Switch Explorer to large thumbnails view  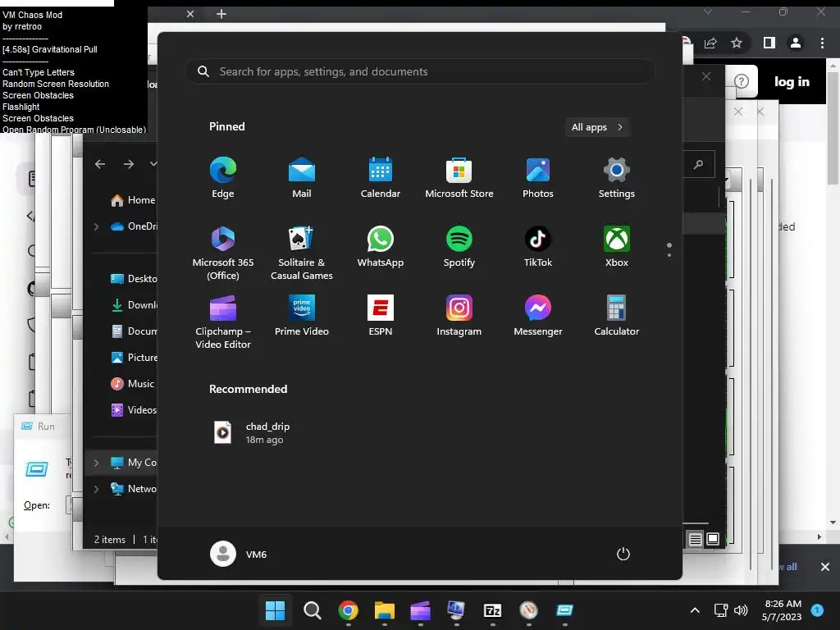click(713, 539)
